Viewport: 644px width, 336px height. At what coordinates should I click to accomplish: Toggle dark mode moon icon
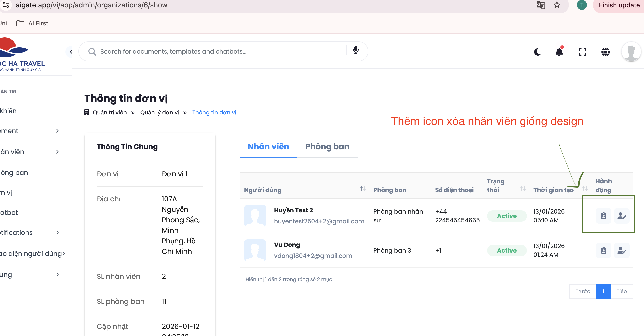tap(537, 52)
